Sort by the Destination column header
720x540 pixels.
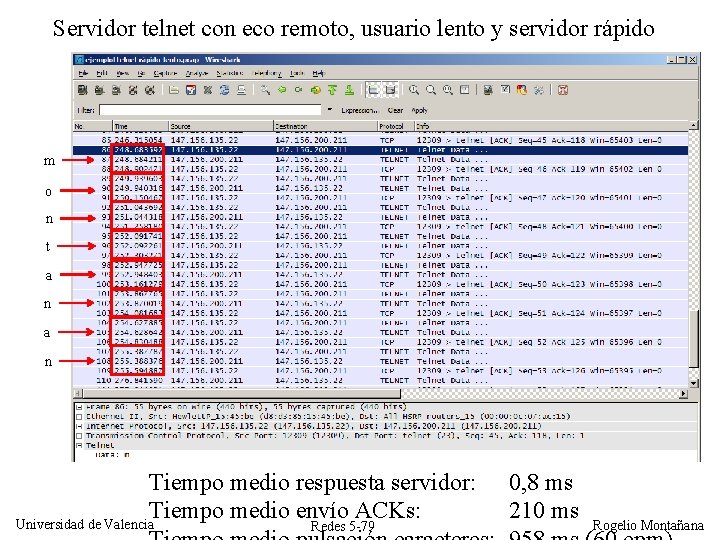[x=326, y=126]
